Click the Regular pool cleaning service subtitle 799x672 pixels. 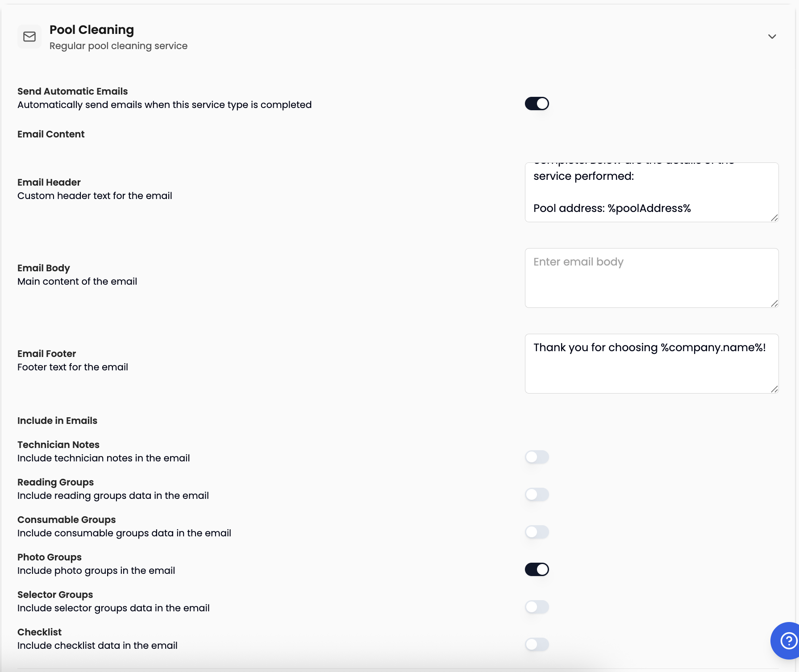point(118,46)
